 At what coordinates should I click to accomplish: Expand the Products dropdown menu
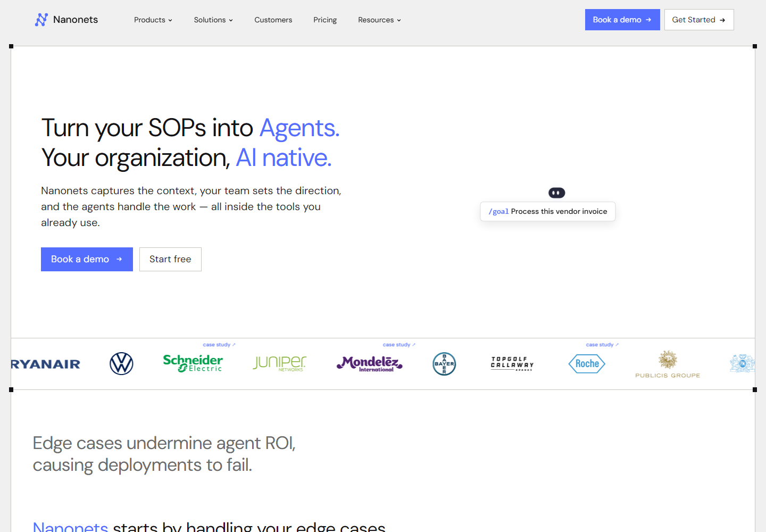[153, 20]
